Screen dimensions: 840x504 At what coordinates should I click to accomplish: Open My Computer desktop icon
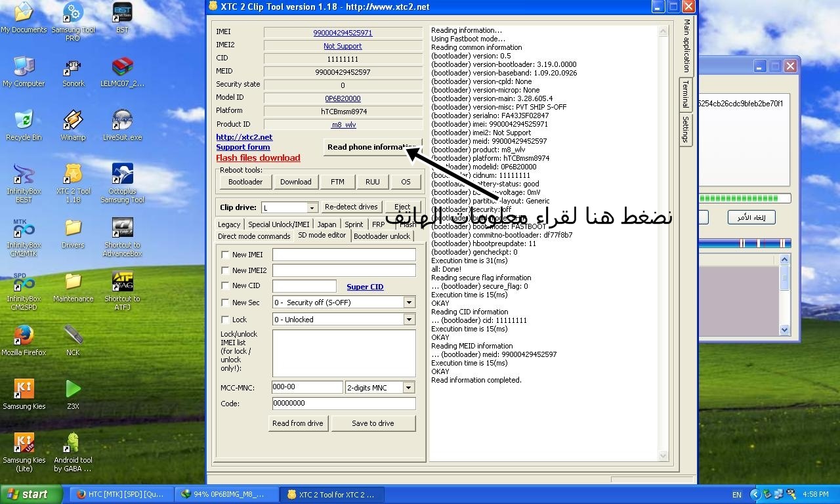[x=24, y=72]
